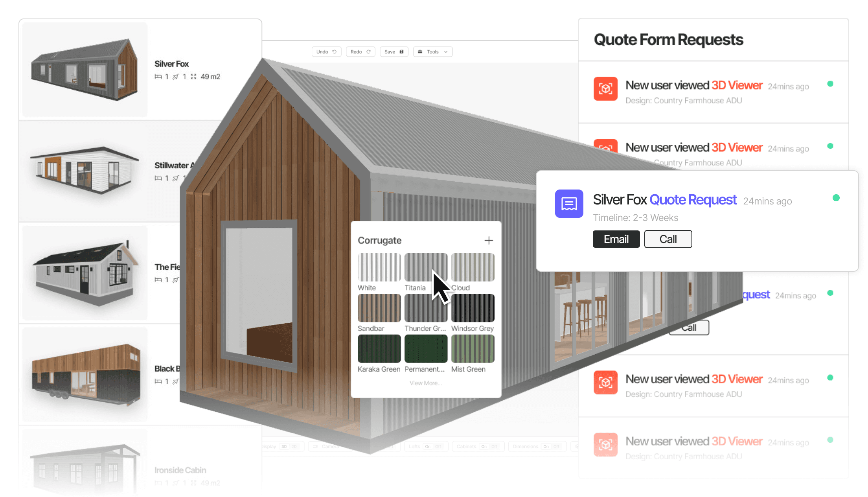Screen dimensions: 868x497
Task: Click the Email button on Silver Fox quote
Action: coord(616,239)
